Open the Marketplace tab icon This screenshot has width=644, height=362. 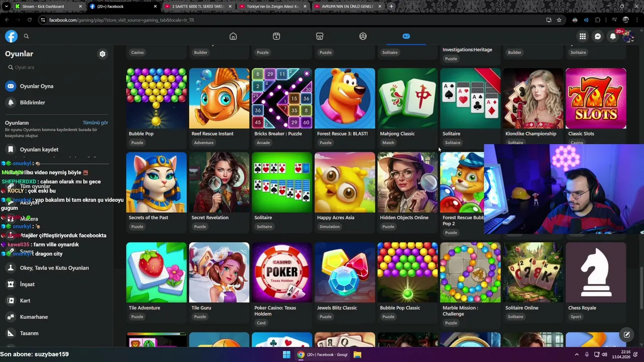319,36
